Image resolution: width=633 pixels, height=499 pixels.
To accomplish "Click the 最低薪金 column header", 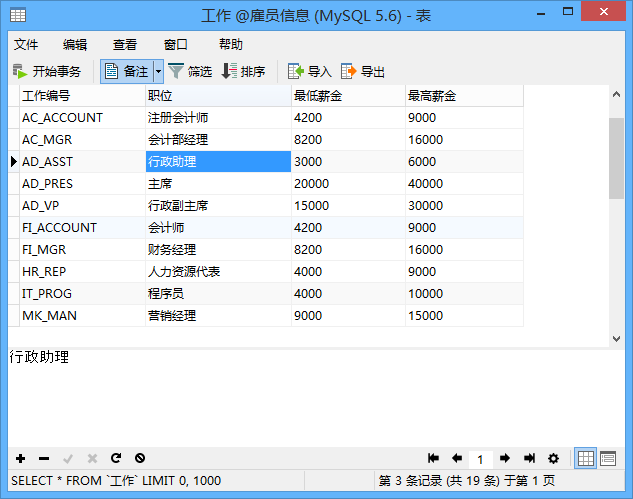I will click(x=347, y=96).
